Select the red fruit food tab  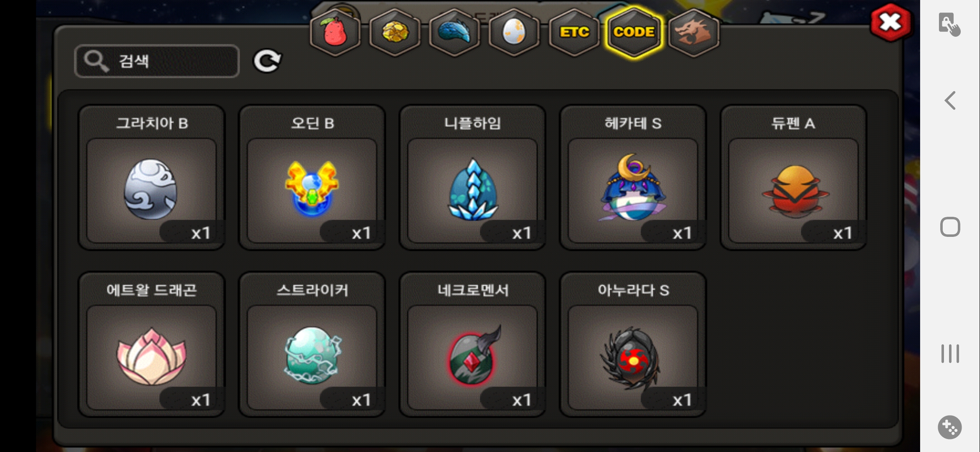click(335, 33)
